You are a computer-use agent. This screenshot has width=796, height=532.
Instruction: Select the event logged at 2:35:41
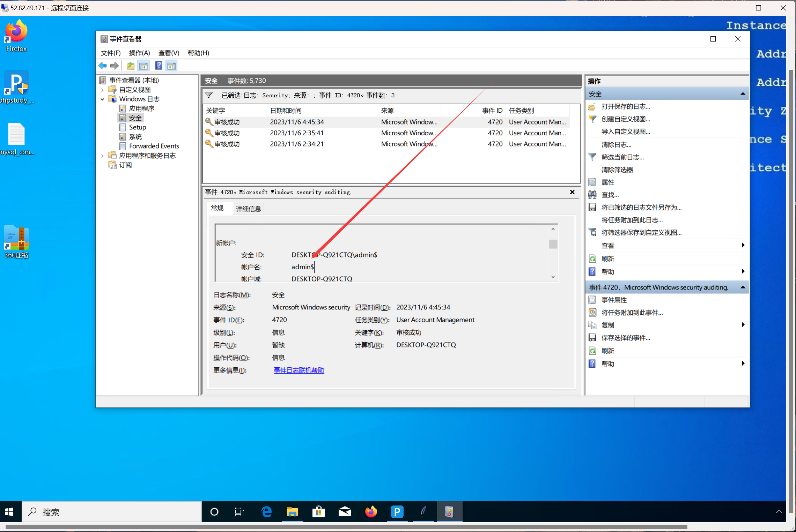[297, 133]
